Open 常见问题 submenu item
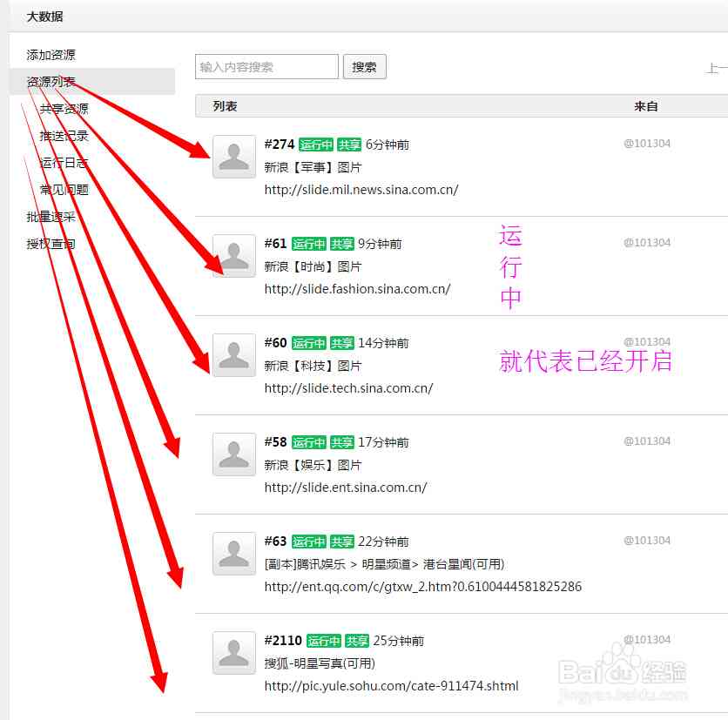This screenshot has height=720, width=728. (x=64, y=190)
